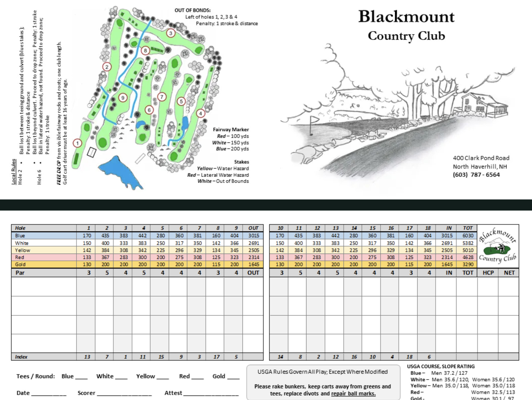Click the Yellow – Water Hazard legend entry
The width and height of the screenshot is (532, 400).
click(223, 168)
